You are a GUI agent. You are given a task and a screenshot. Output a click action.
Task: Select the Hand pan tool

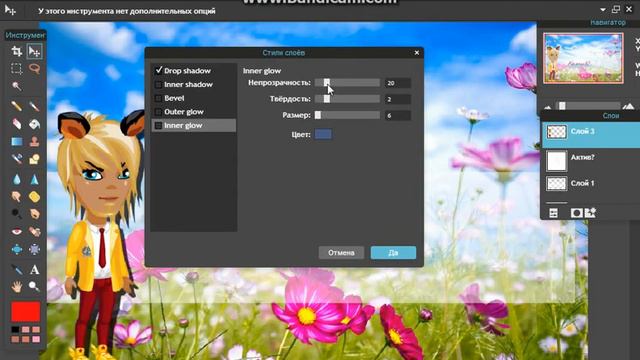coord(17,287)
